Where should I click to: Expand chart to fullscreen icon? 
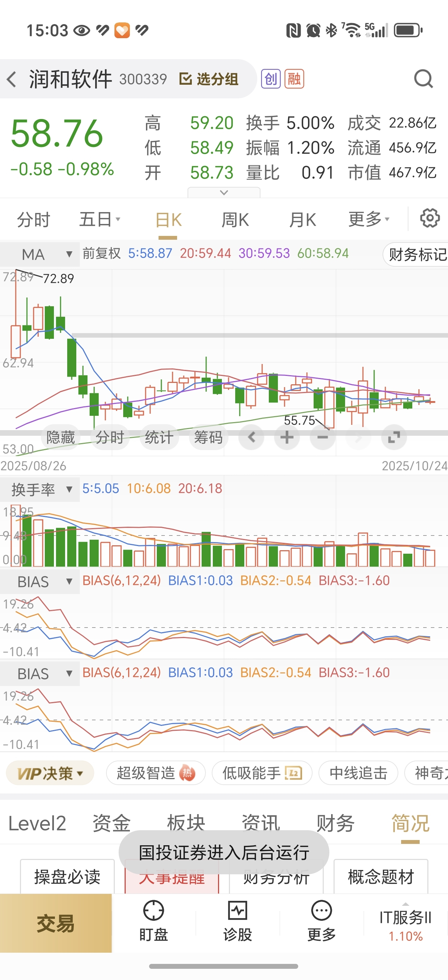click(394, 437)
